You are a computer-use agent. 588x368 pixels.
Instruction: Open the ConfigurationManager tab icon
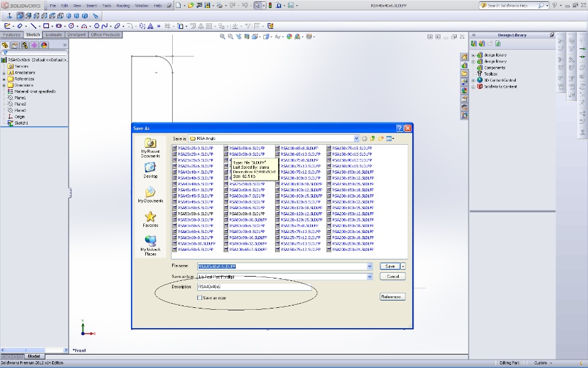point(24,45)
